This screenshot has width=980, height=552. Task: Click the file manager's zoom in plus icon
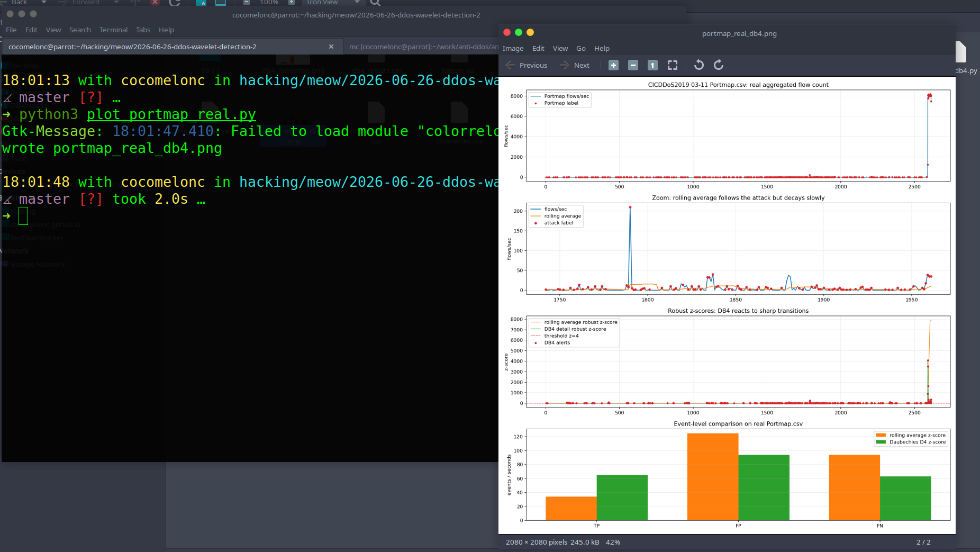tap(291, 2)
